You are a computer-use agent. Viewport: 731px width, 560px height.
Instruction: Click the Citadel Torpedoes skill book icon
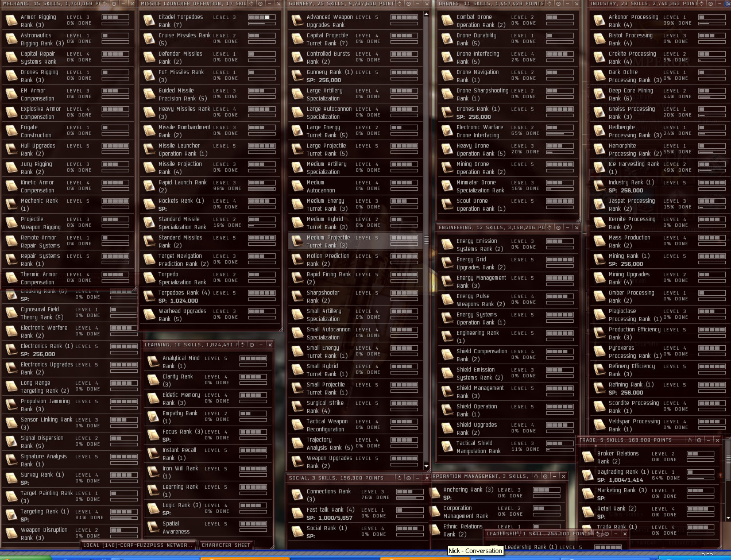tap(149, 21)
